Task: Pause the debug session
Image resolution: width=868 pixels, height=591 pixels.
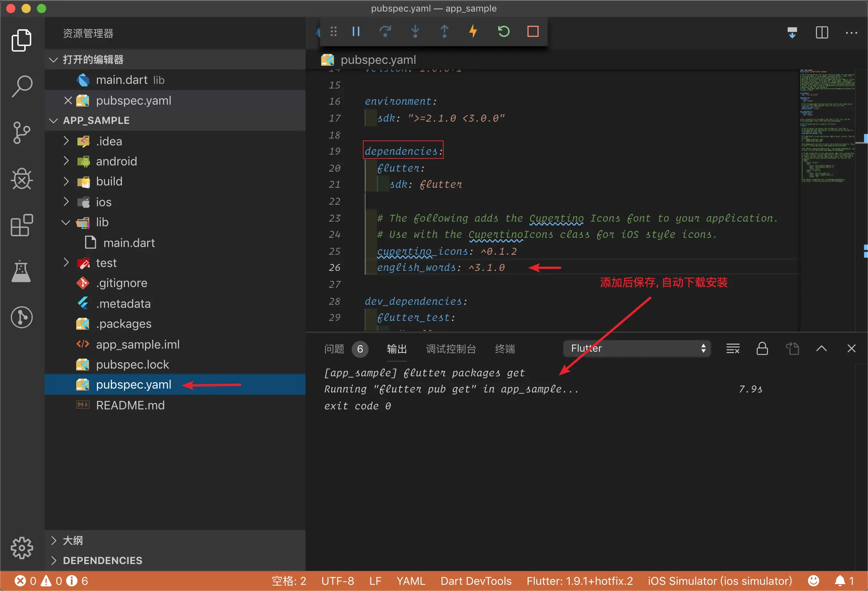Action: 356,31
